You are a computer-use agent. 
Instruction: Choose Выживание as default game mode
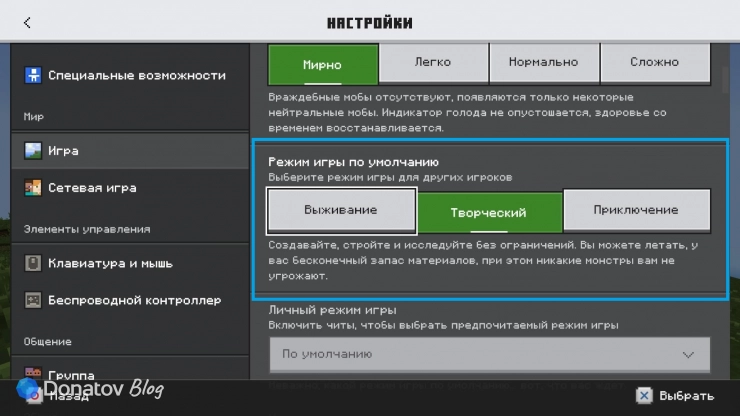pyautogui.click(x=341, y=210)
